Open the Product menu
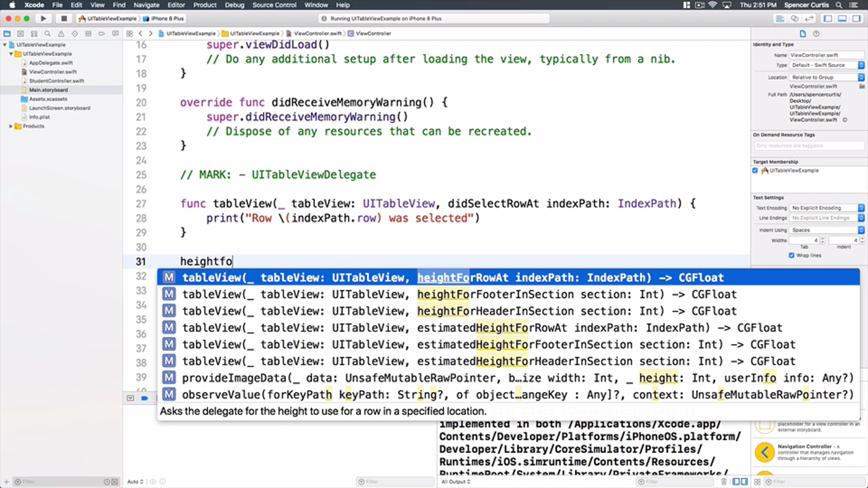This screenshot has width=868, height=488. pos(205,5)
